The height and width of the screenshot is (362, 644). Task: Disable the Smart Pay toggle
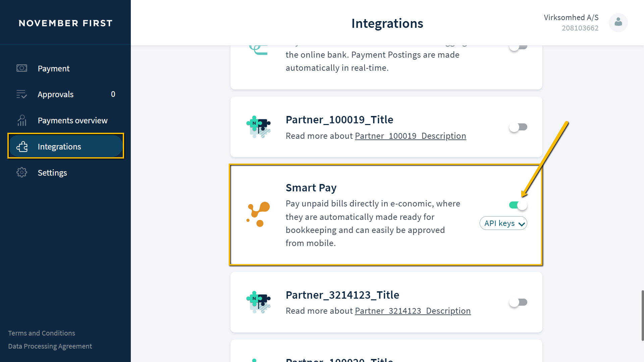[x=518, y=205]
